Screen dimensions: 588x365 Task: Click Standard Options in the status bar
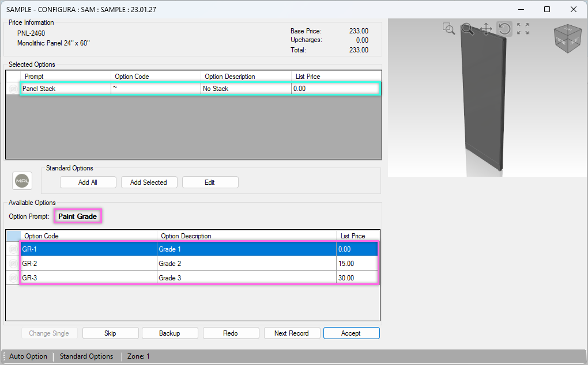(86, 356)
